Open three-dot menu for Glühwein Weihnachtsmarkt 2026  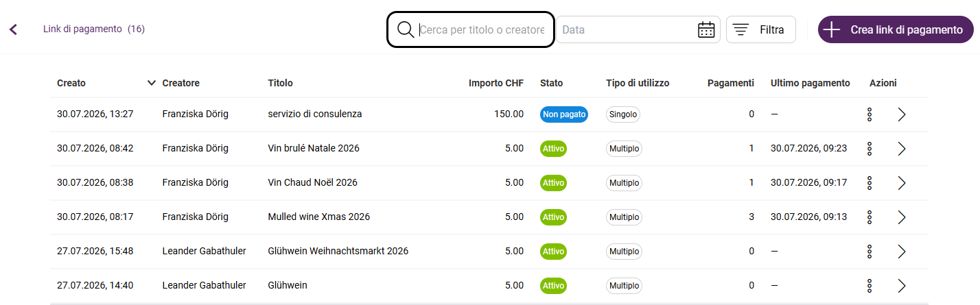pyautogui.click(x=870, y=252)
